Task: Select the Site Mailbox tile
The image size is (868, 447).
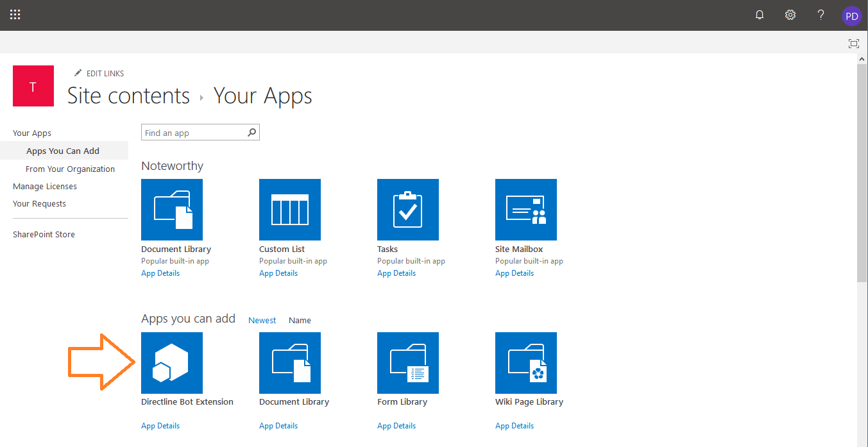Action: [526, 210]
